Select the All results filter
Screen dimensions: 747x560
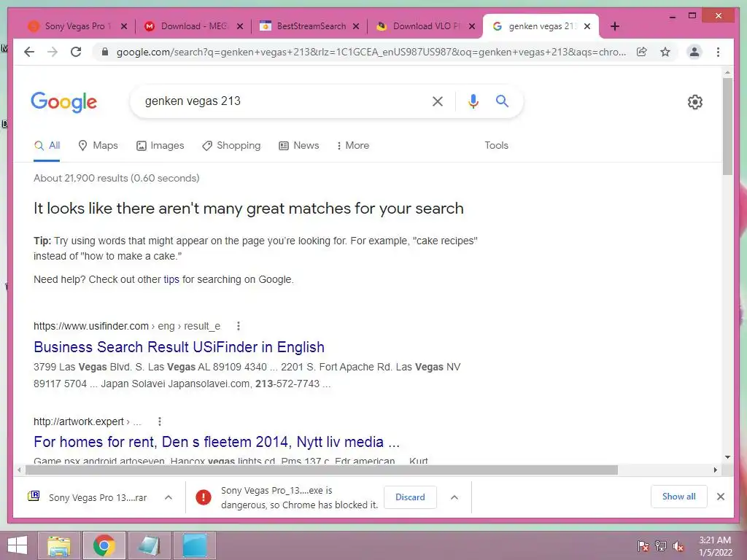(x=47, y=146)
